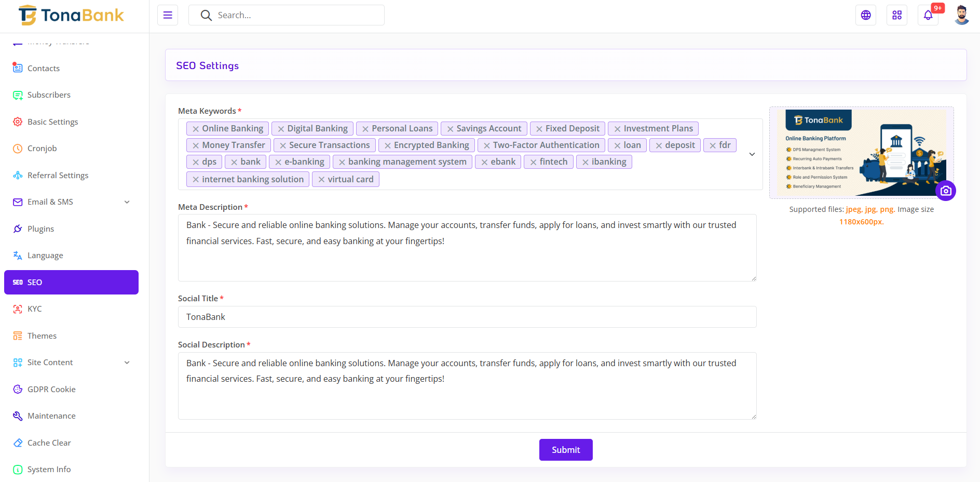Go to Basic Settings in sidebar
Screen dimensions: 980x482
[52, 122]
